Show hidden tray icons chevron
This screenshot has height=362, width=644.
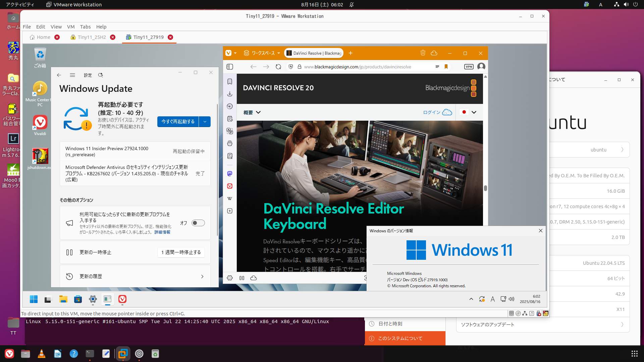pyautogui.click(x=471, y=299)
